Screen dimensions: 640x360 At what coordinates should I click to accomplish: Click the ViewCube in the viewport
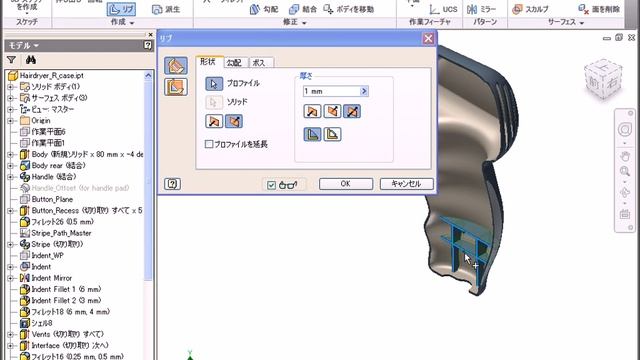tap(603, 80)
